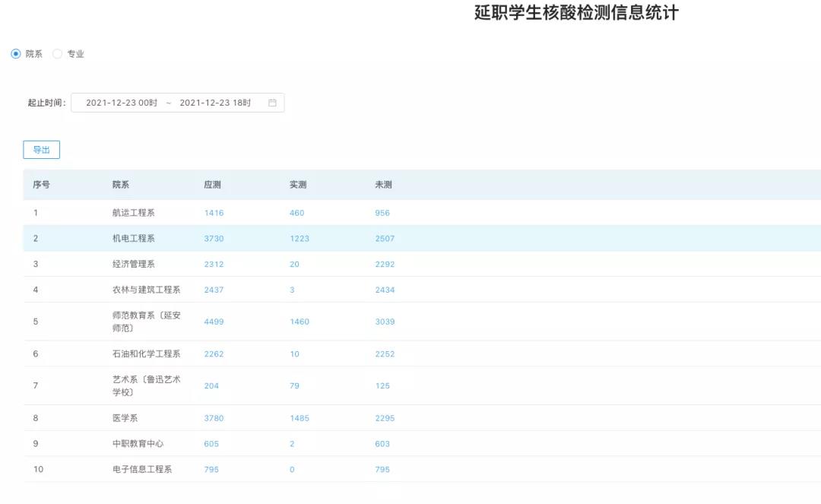Click end time 2021-12-23 18时 field
This screenshot has width=821, height=504.
[215, 103]
